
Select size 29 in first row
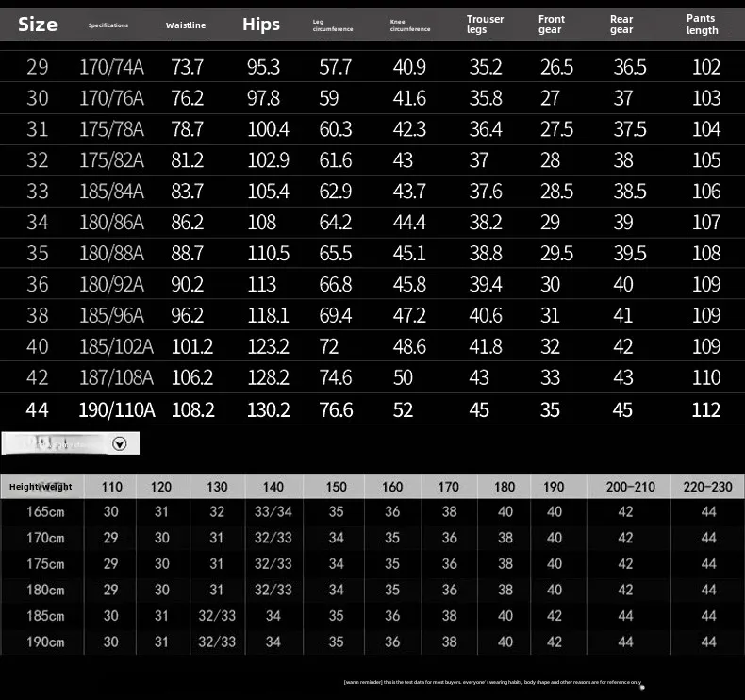click(x=37, y=67)
